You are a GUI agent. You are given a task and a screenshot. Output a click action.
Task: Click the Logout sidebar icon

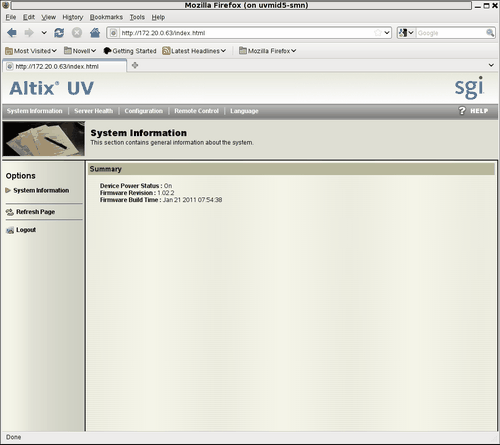click(10, 230)
